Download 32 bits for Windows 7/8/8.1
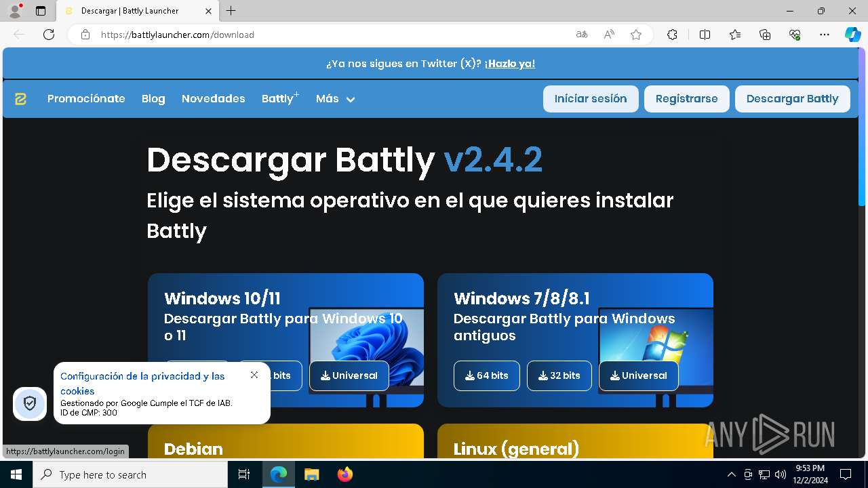868x488 pixels. coord(559,375)
